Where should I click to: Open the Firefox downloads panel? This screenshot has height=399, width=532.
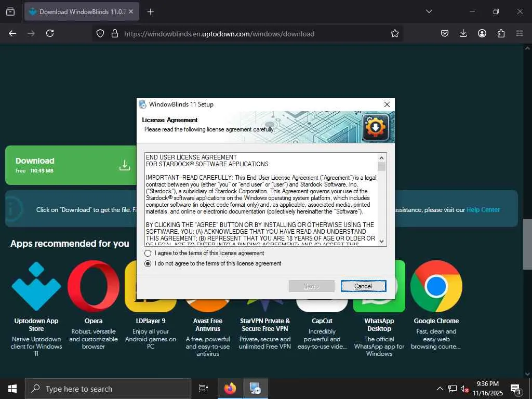(463, 33)
